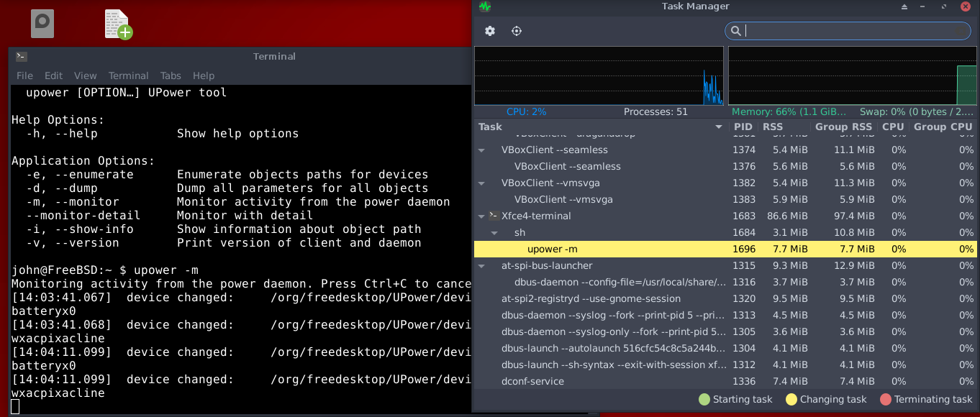Screen dimensions: 980x417
Task: Sort processes by PID column
Action: tap(743, 127)
